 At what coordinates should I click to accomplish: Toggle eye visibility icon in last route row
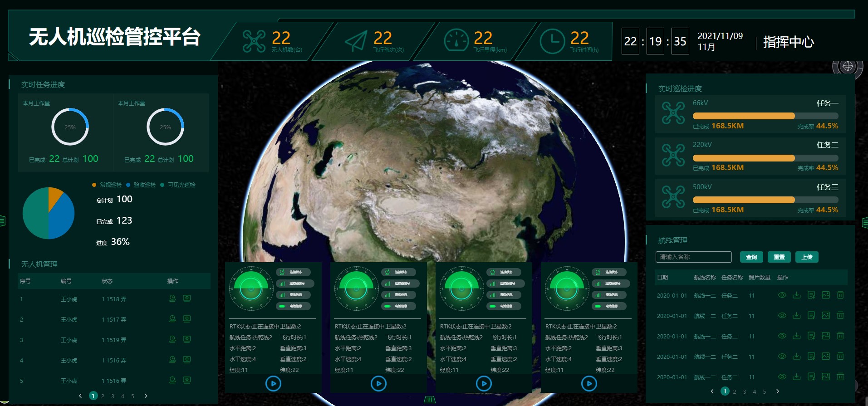782,377
